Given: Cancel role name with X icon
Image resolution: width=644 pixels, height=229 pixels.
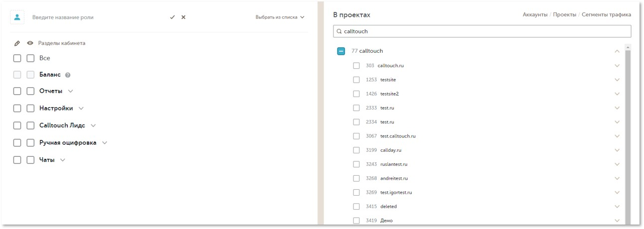Looking at the screenshot, I should point(183,17).
